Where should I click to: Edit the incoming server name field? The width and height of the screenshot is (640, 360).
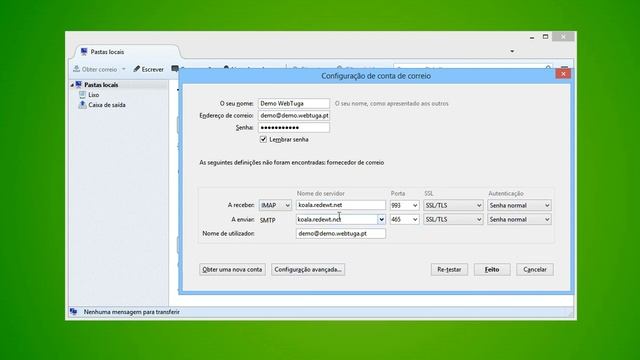[x=341, y=205]
